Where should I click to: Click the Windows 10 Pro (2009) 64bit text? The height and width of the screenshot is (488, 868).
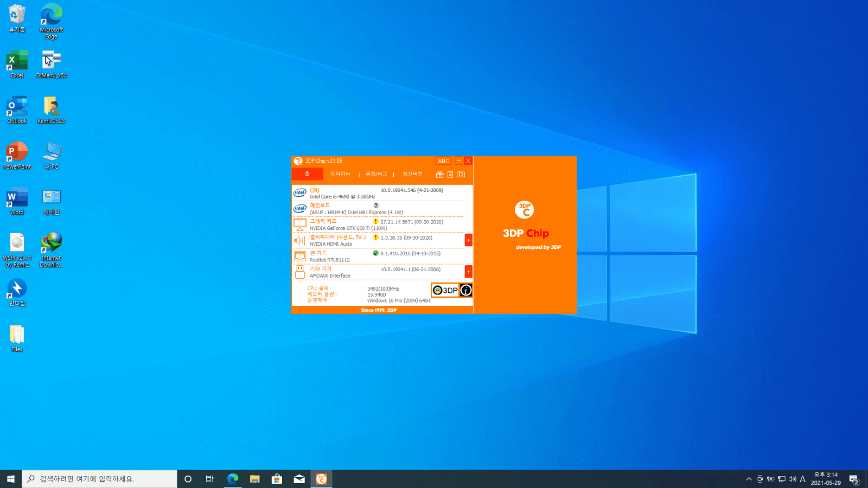click(399, 300)
